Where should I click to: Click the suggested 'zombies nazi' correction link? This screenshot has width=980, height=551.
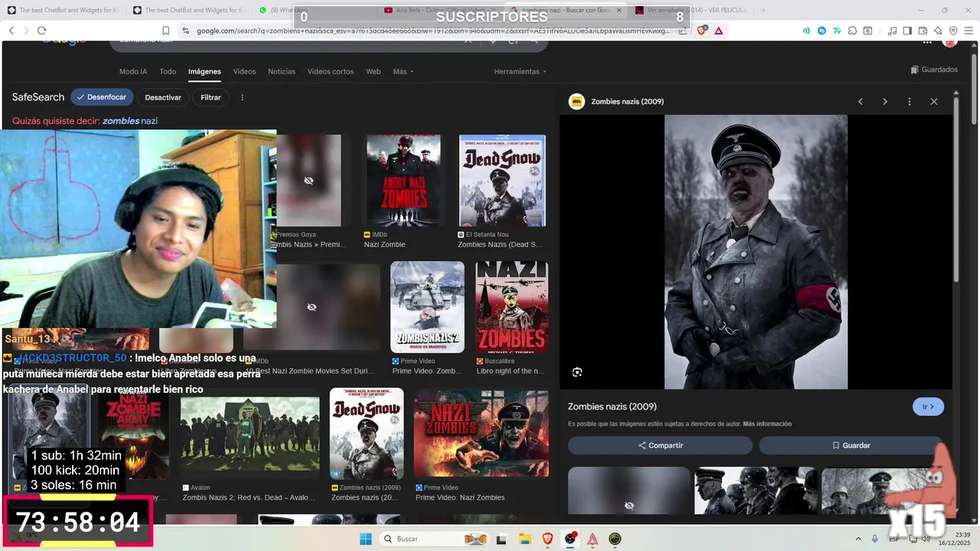pos(130,121)
